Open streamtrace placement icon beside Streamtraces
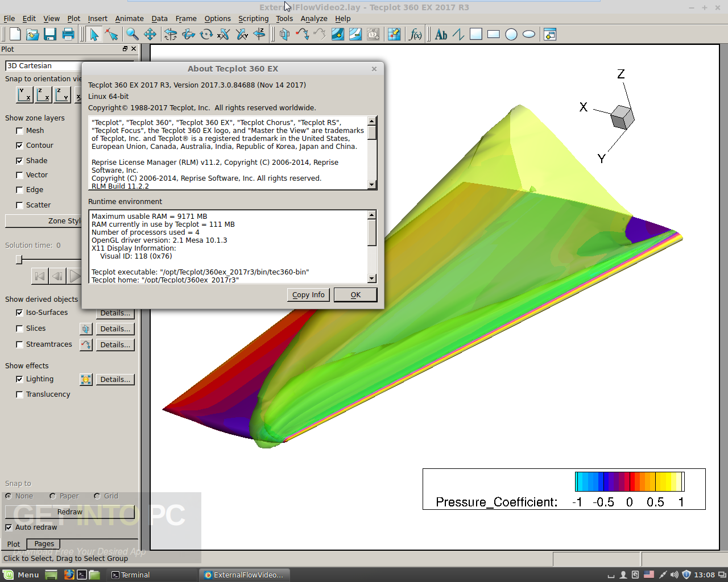 (86, 344)
